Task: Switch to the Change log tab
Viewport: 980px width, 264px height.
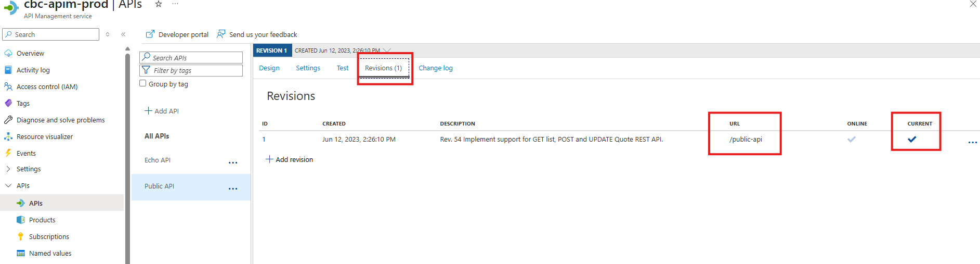Action: pos(435,68)
